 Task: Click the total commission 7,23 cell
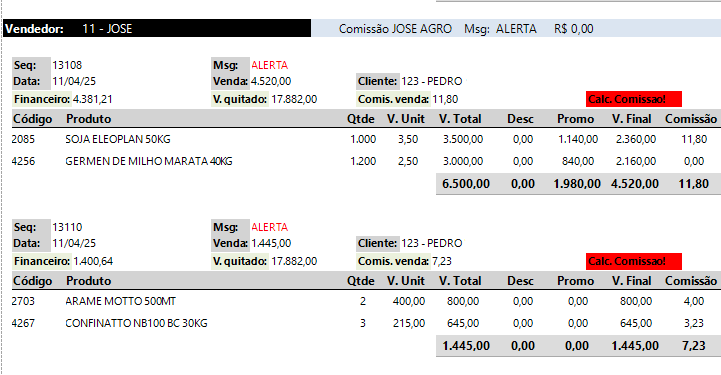693,346
